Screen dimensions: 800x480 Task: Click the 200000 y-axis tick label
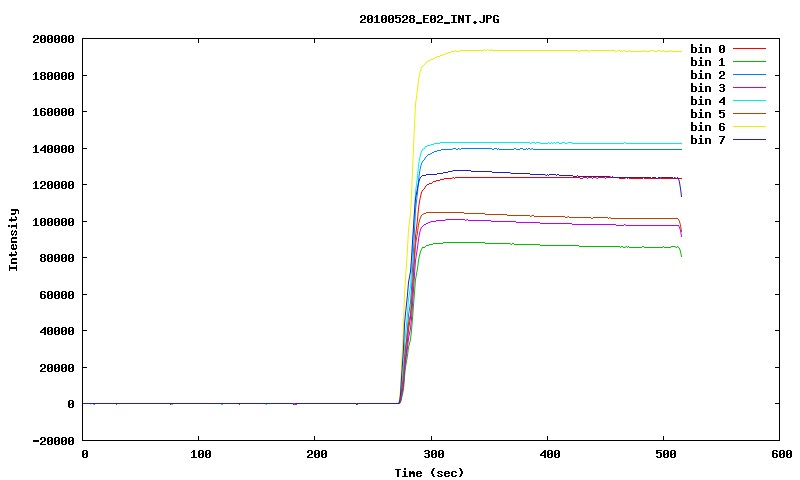(x=53, y=39)
